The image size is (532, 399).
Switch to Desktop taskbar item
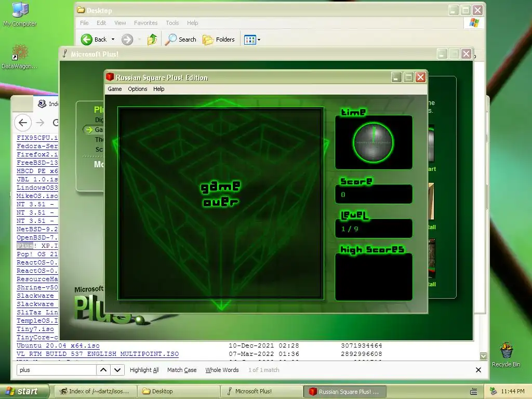coord(178,391)
